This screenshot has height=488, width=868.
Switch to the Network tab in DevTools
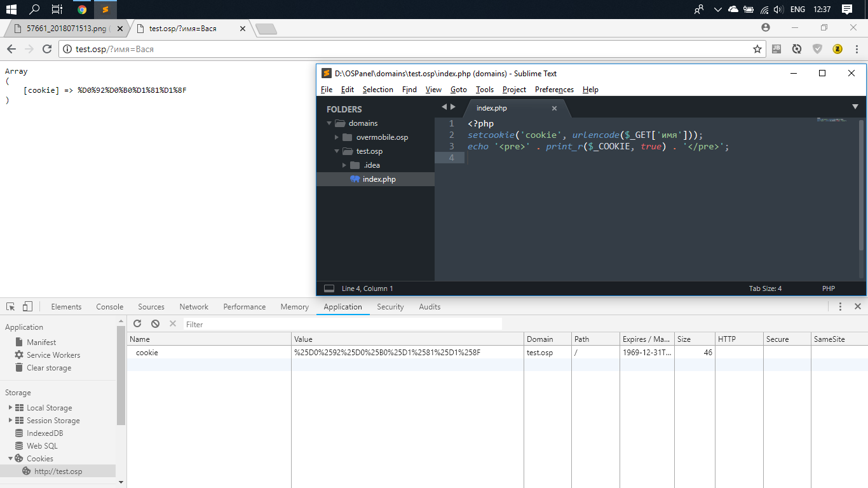[x=194, y=306]
